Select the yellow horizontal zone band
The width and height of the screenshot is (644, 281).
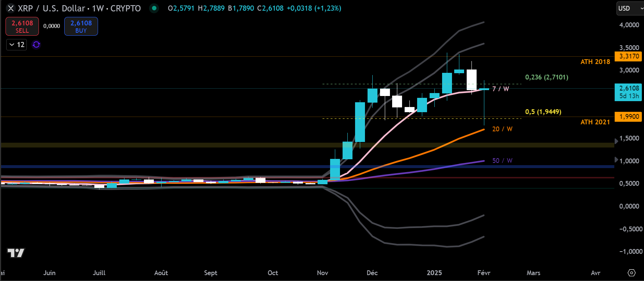click(294, 145)
